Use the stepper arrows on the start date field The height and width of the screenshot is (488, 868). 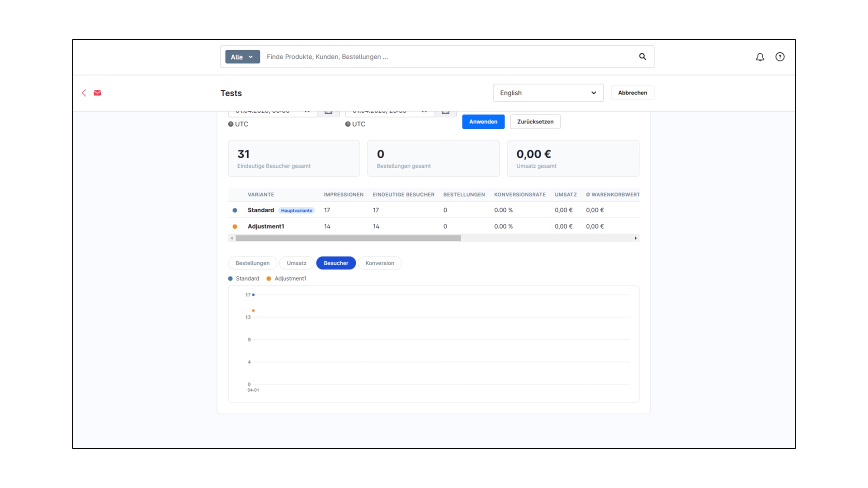tap(308, 111)
